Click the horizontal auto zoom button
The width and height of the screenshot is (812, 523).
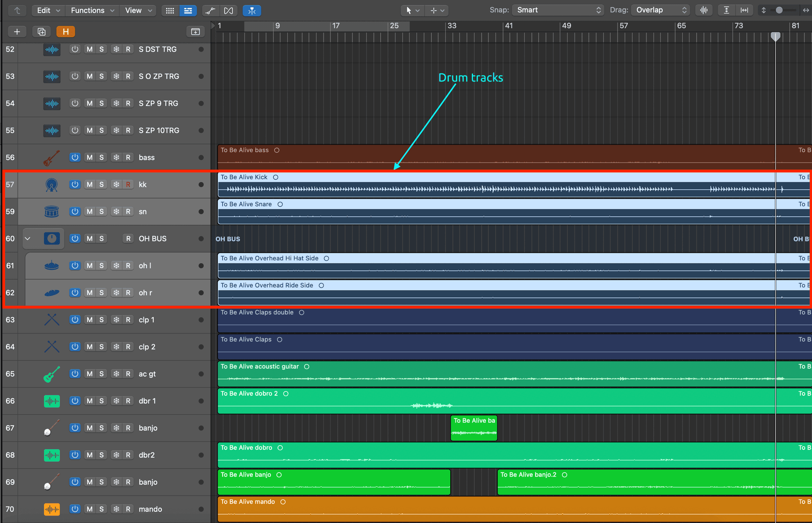click(744, 10)
